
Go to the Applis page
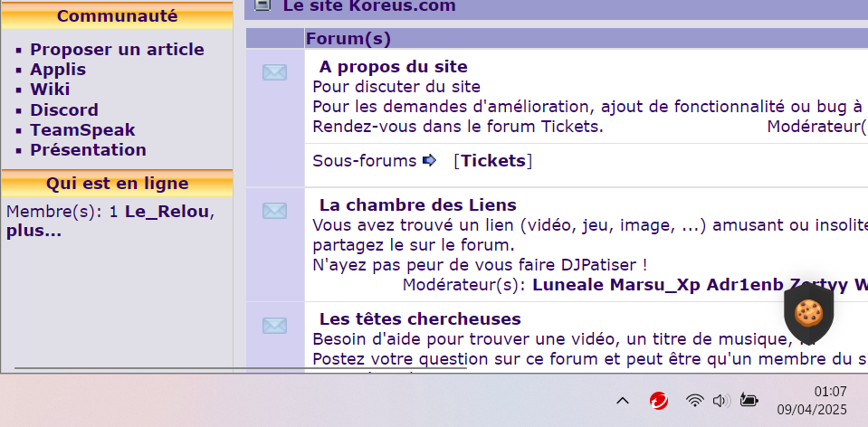(58, 70)
